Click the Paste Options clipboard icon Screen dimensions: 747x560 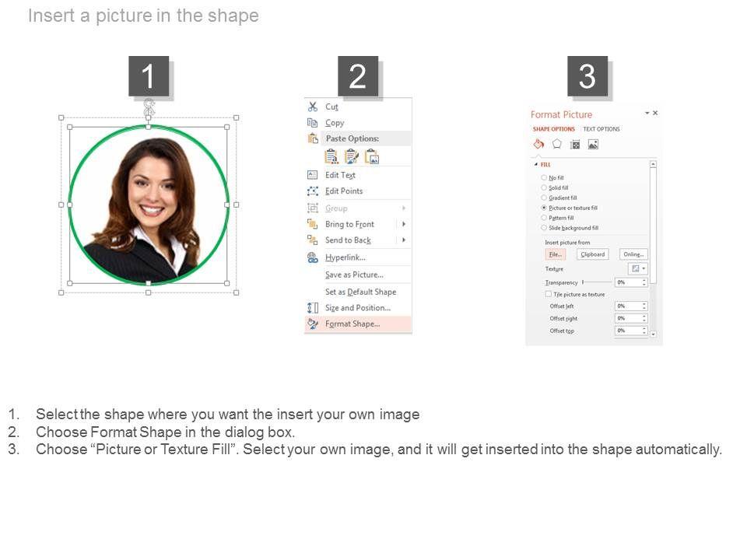[313, 138]
